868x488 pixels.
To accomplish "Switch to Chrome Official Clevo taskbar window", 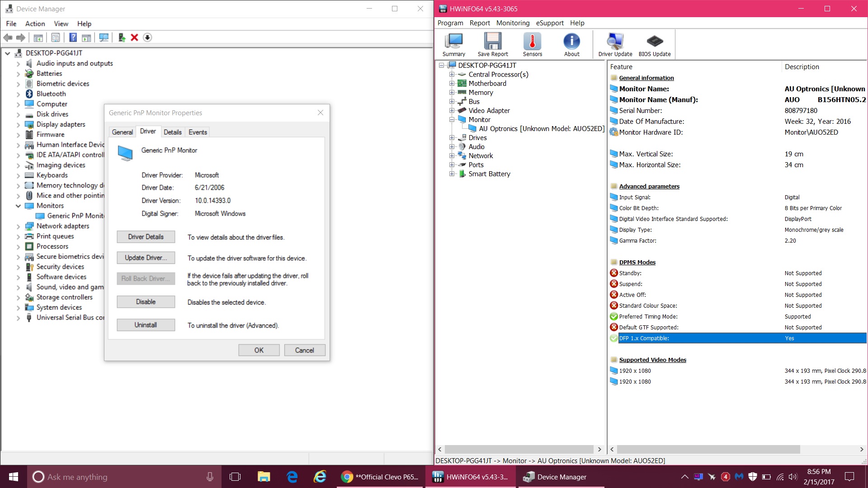I will tap(380, 477).
